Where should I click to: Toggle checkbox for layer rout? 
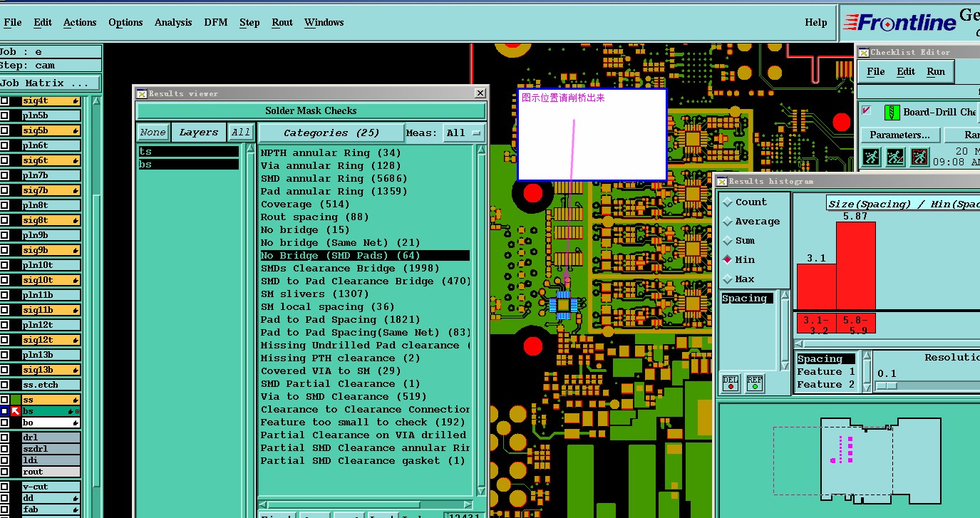click(4, 472)
